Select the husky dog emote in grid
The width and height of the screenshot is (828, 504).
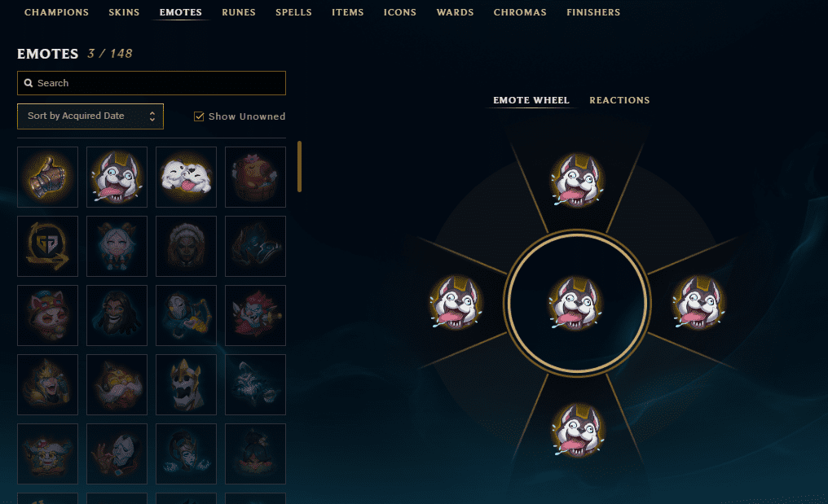(117, 177)
